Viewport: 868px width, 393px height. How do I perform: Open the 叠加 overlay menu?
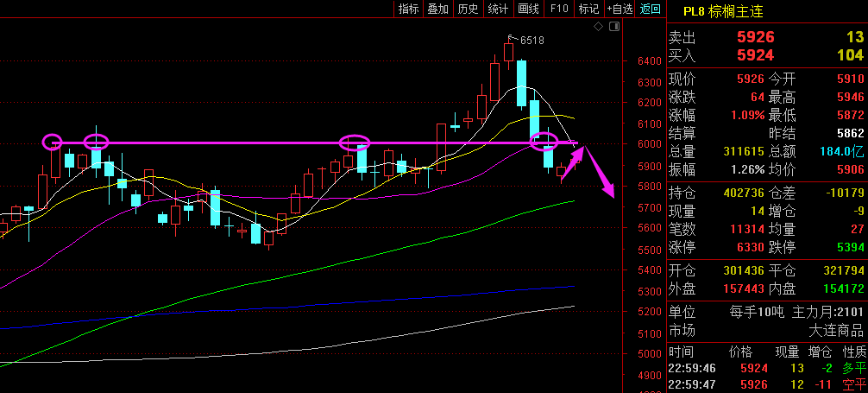click(437, 9)
